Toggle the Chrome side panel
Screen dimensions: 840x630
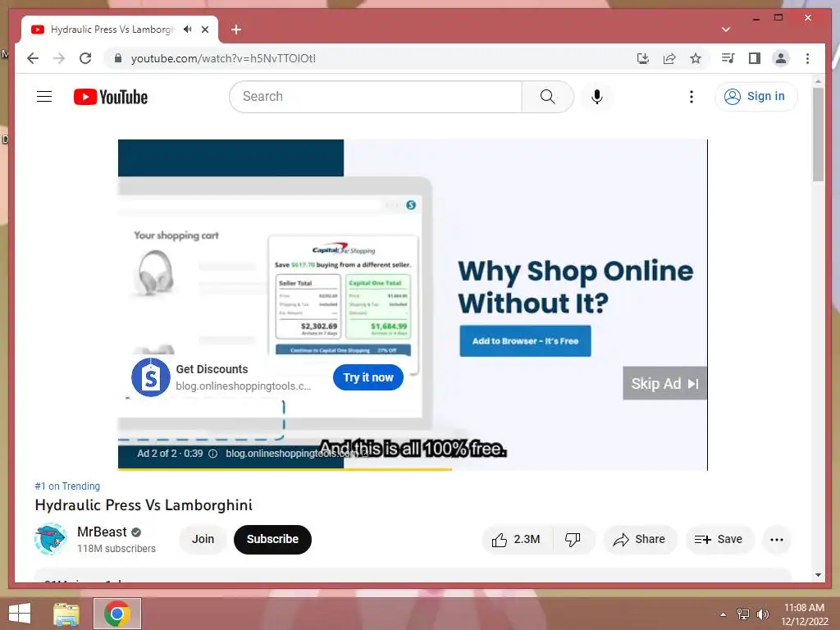[755, 58]
